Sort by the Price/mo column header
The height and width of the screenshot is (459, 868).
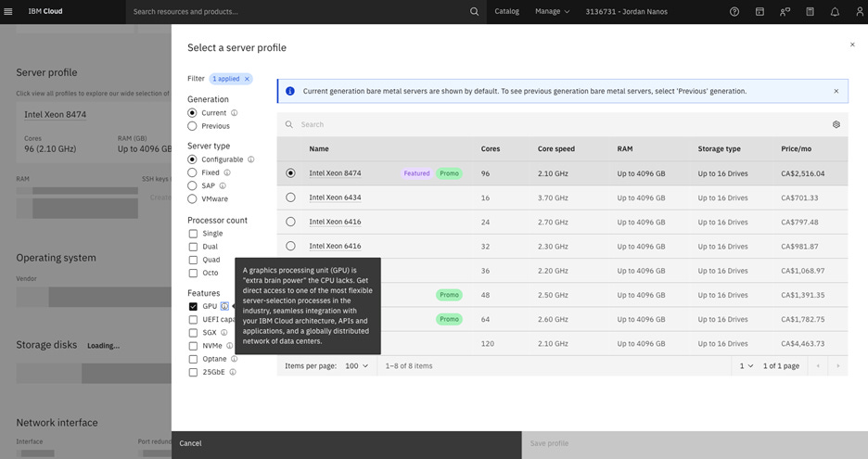[796, 149]
